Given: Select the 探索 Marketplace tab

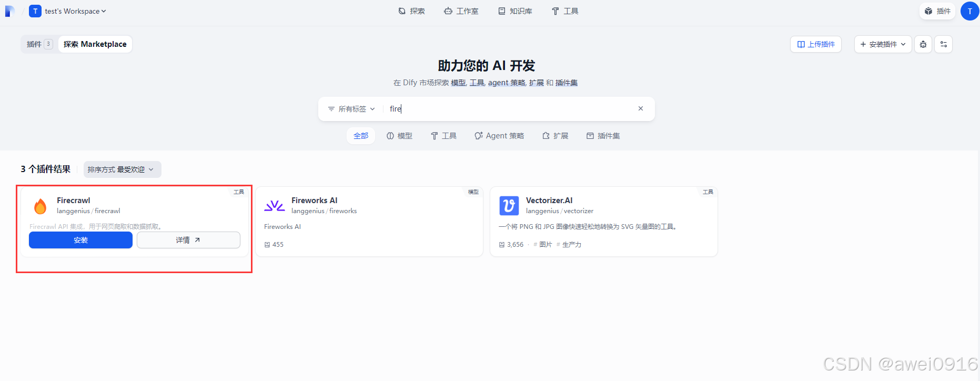Looking at the screenshot, I should click(95, 44).
